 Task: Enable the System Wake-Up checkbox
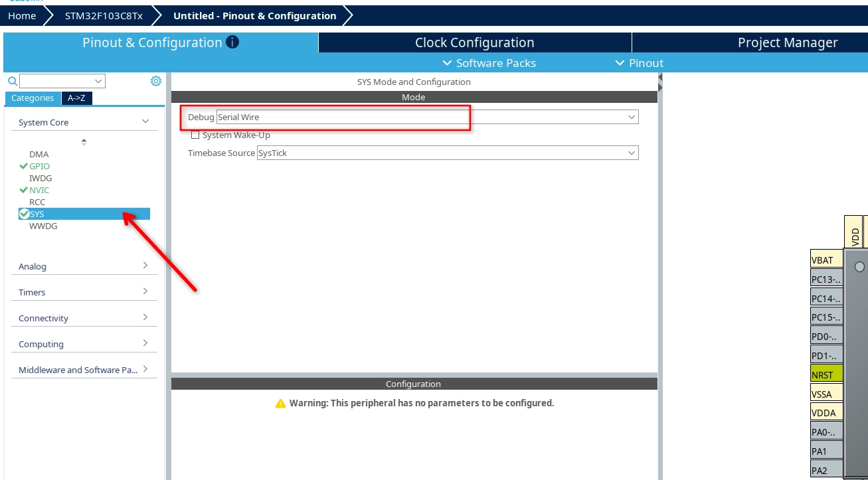coord(195,135)
